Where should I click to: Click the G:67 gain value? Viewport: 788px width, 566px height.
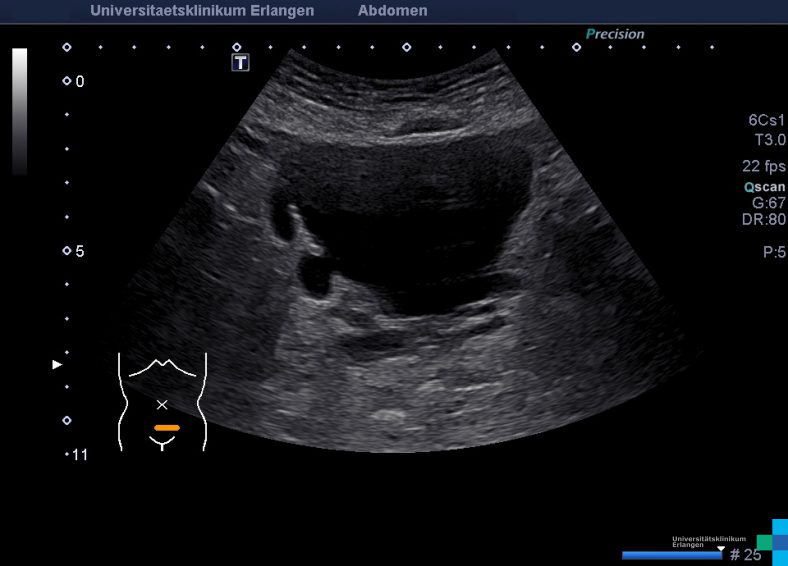(x=769, y=203)
